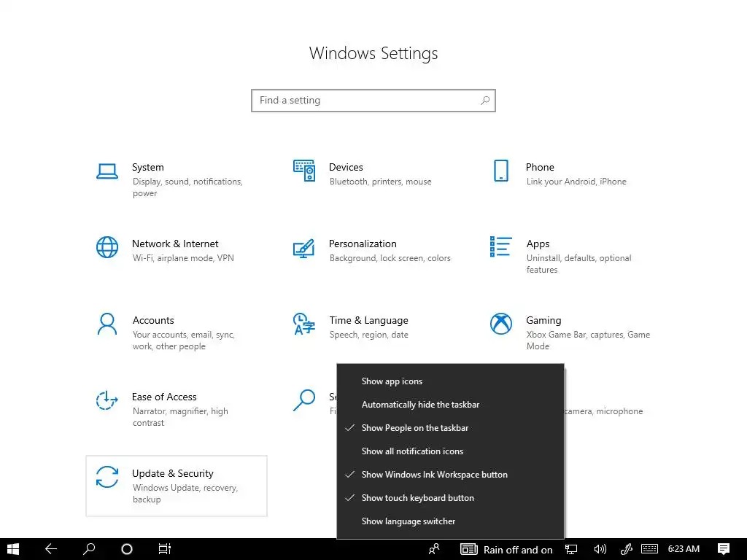Screen dimensions: 747x560
Task: Open Task View on taskbar
Action: 164,549
